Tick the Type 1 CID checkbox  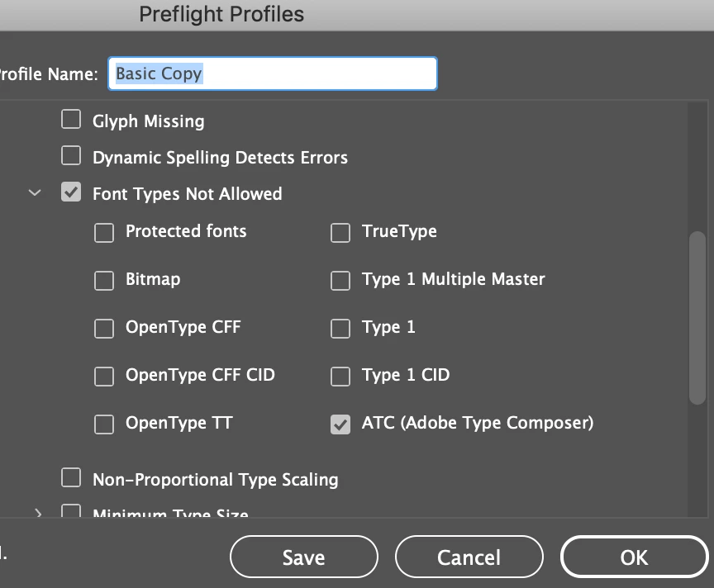coord(340,377)
